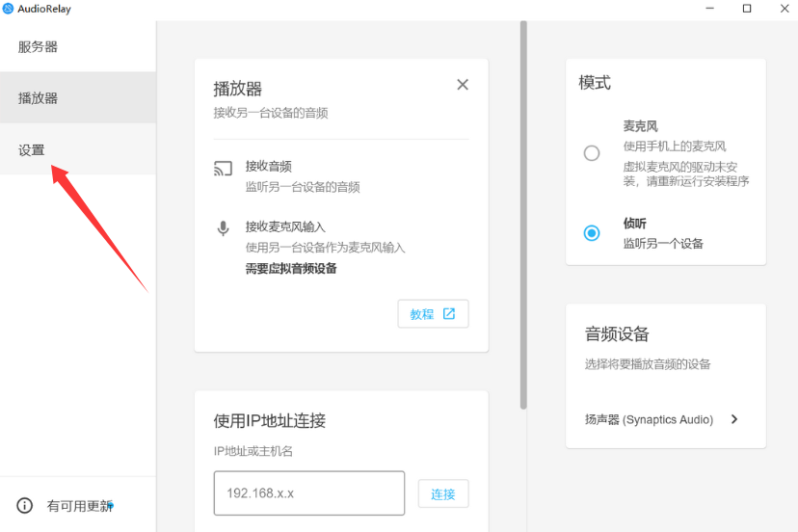Click the AudioRelay app icon in title bar
Image resolution: width=798 pixels, height=532 pixels.
tap(8, 9)
